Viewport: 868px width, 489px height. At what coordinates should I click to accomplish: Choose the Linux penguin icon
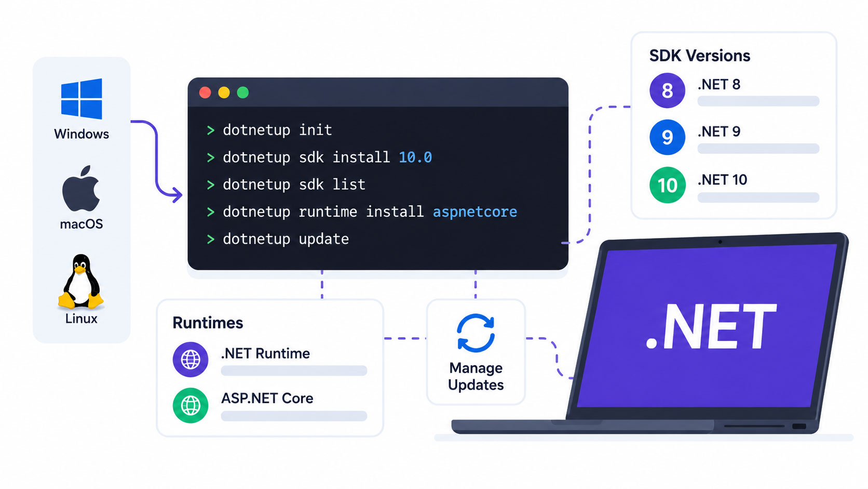click(81, 282)
